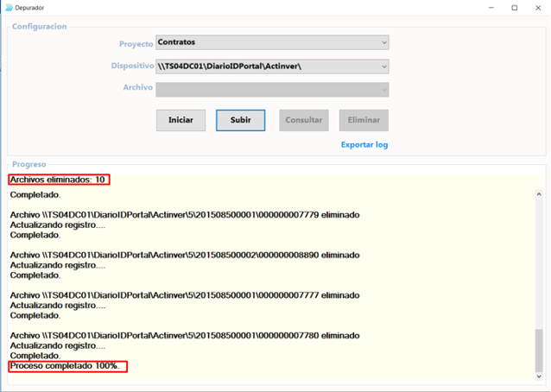Click the 'Archivos eliminados: 10' log line
The height and width of the screenshot is (392, 551).
(59, 180)
